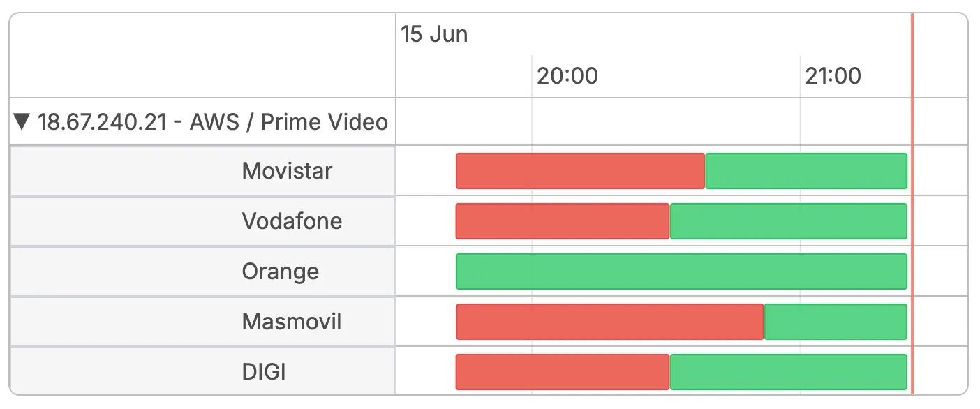This screenshot has width=980, height=409.
Task: Click the 20:00 time axis label
Action: pos(567,75)
